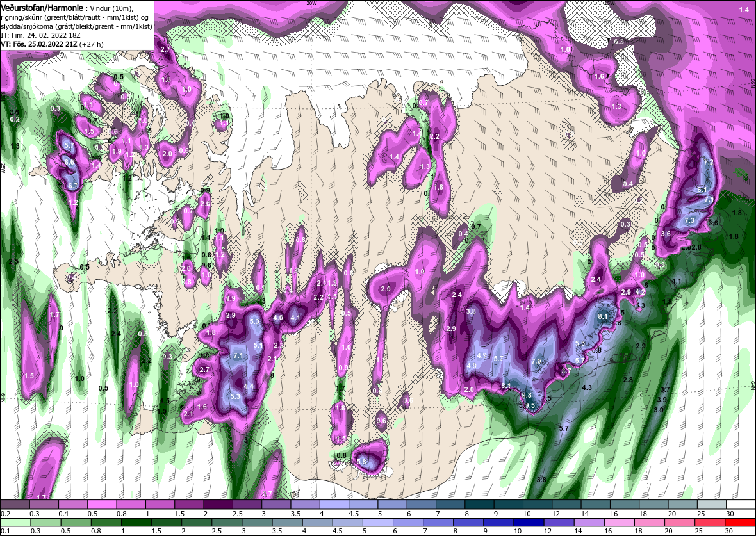Click the 4.4 precipitation value on the map
756x536 pixels.
[x=249, y=387]
